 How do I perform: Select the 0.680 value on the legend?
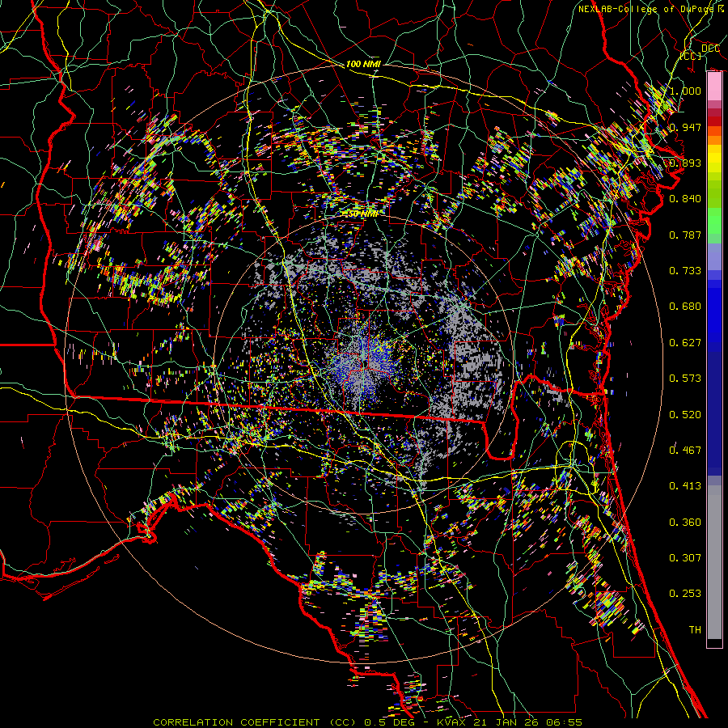685,307
